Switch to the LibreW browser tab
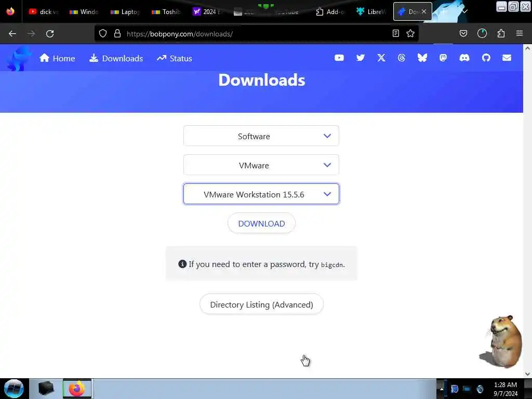 click(x=371, y=11)
